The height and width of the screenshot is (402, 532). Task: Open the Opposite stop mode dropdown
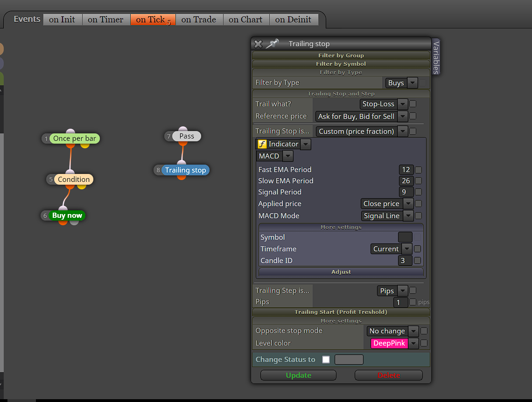click(x=392, y=331)
